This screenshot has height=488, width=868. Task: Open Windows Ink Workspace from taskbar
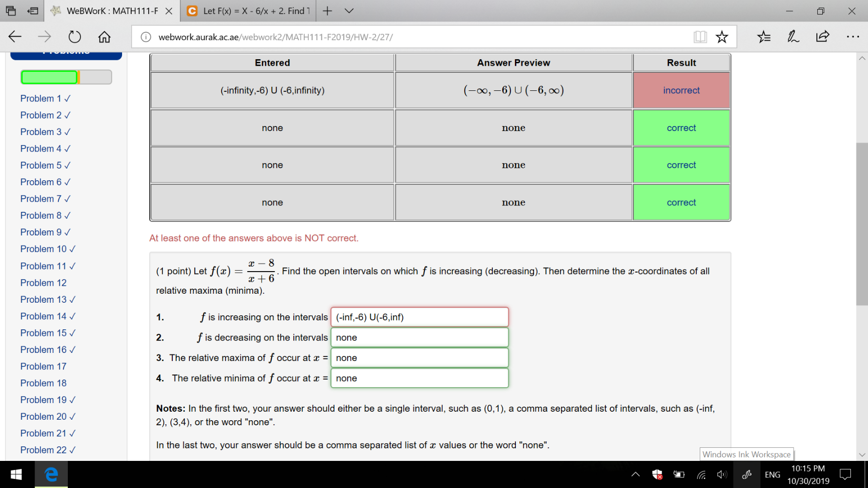pyautogui.click(x=746, y=474)
